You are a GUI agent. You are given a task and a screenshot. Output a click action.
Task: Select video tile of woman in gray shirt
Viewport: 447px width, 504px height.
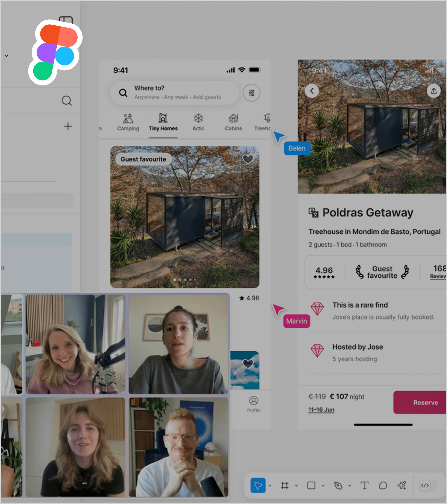pyautogui.click(x=178, y=344)
